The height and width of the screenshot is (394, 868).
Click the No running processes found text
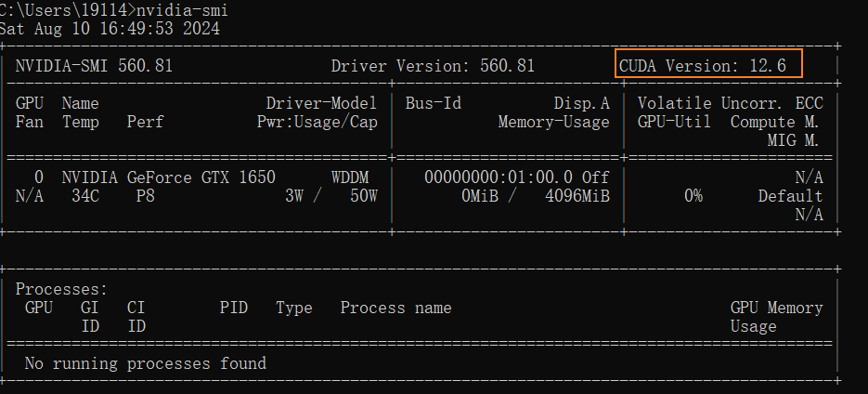(x=146, y=363)
